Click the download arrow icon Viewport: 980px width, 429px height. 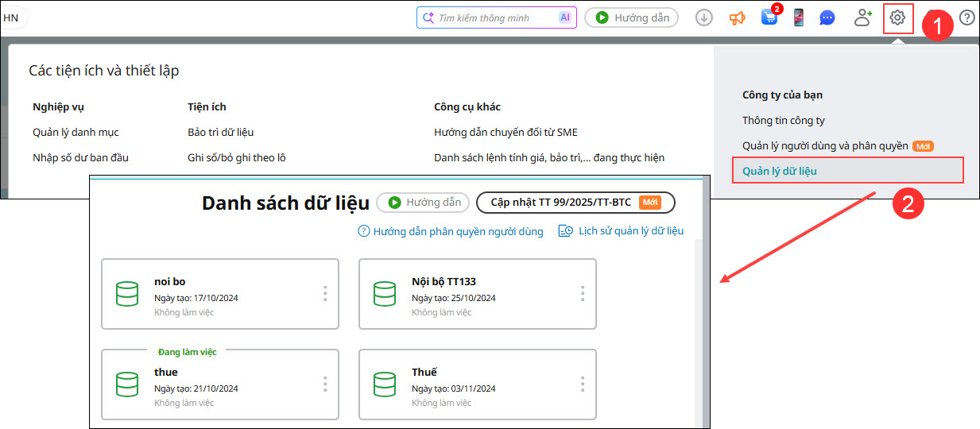coord(704,17)
